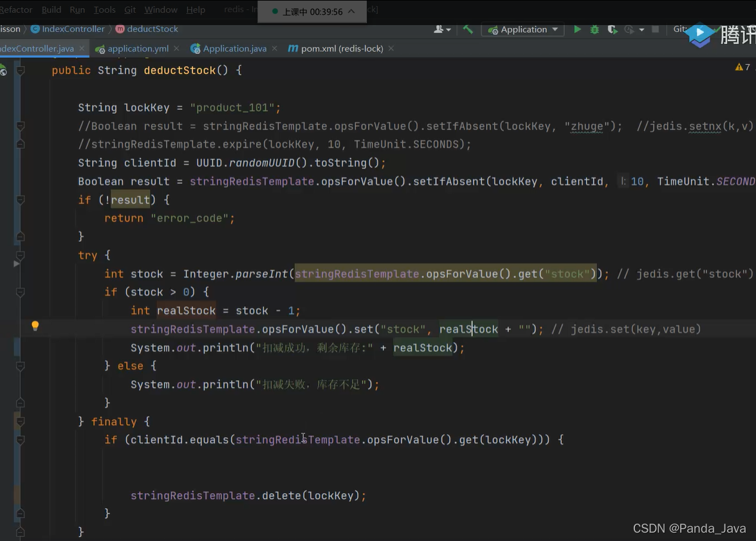Close the Application.java tab

pyautogui.click(x=274, y=48)
